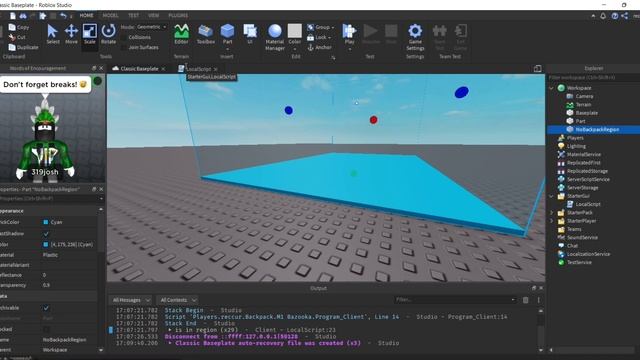Viewport: 640px width, 360px height.
Task: Click the New file icon in quick access bar
Action: 13,16
